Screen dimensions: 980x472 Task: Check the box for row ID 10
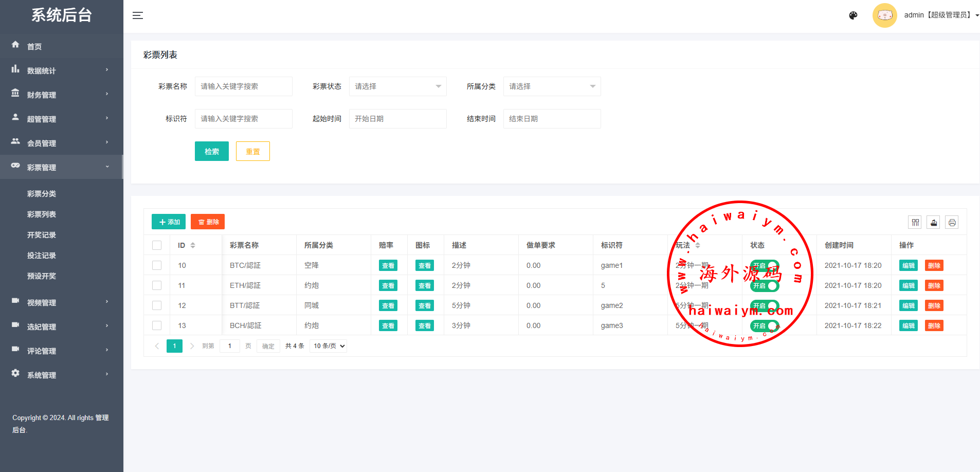click(x=157, y=265)
